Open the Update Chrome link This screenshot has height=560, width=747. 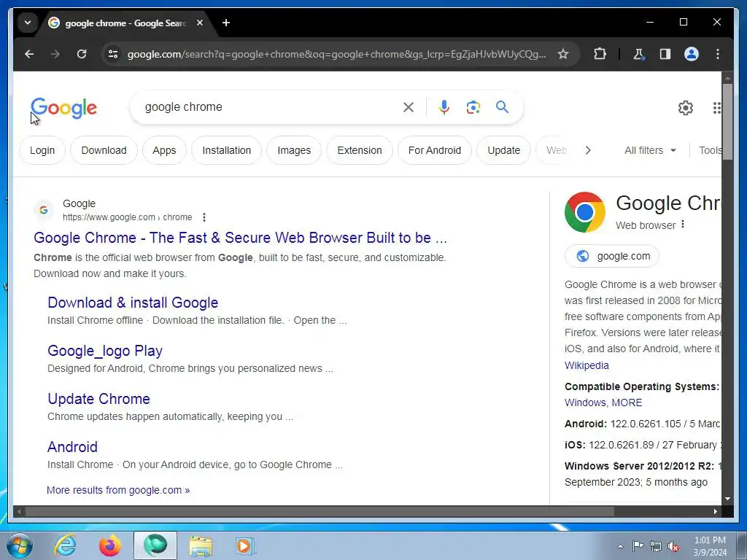(x=98, y=399)
